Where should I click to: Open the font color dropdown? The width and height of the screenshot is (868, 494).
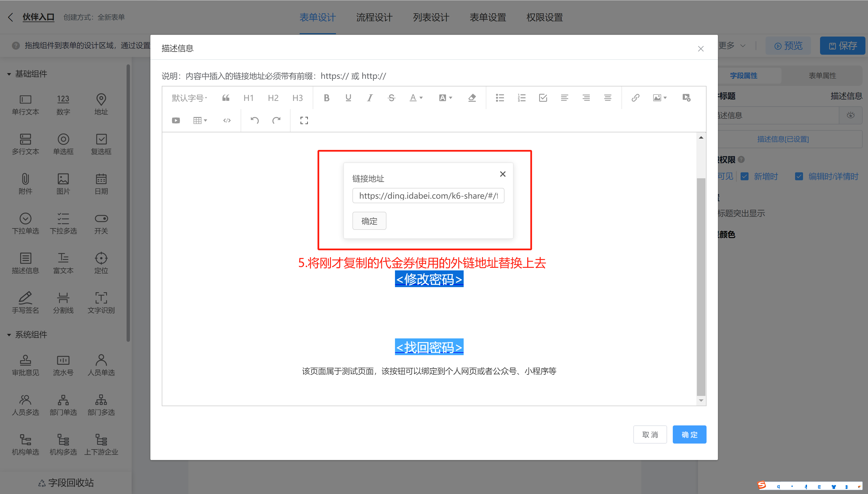[x=416, y=98]
